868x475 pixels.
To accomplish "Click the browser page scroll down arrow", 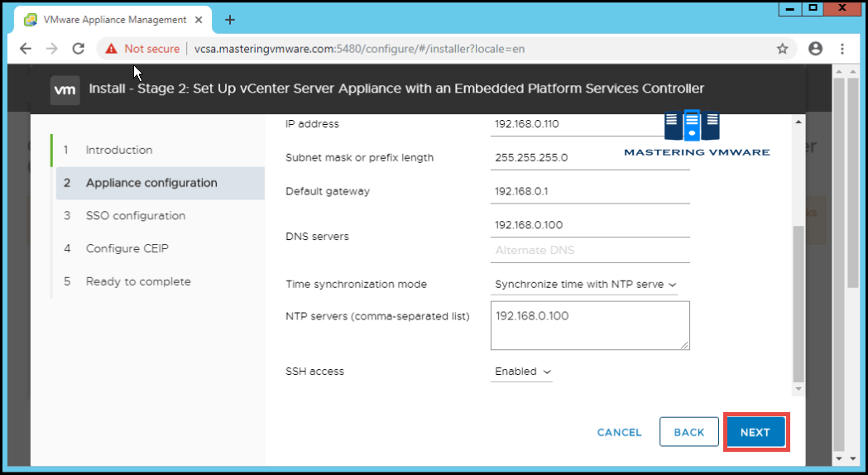I will click(x=853, y=458).
